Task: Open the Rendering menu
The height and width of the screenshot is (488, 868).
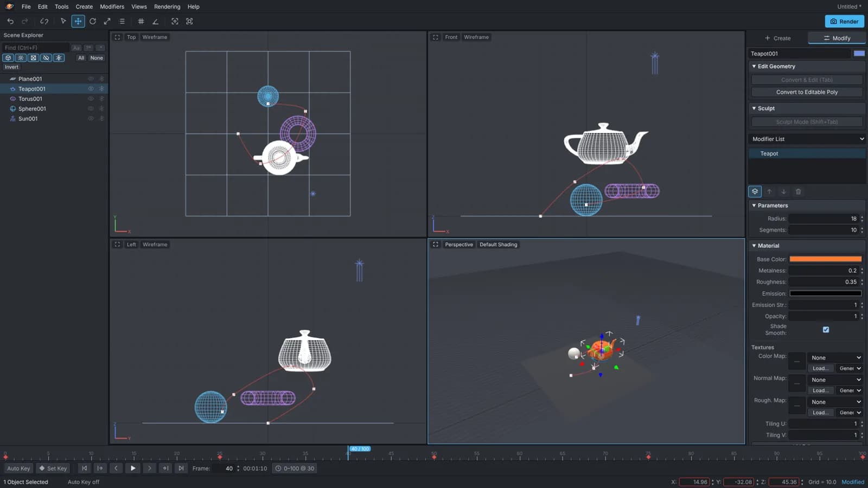Action: [x=167, y=7]
